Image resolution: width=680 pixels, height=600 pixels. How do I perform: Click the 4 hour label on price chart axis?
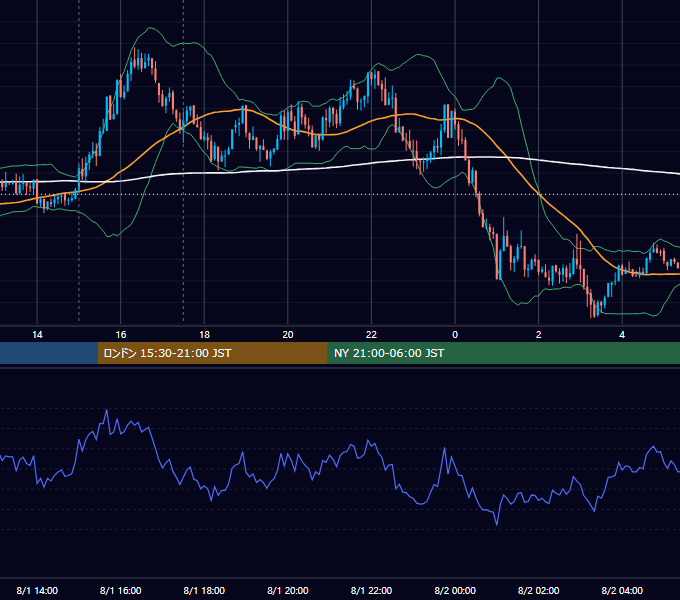622,335
